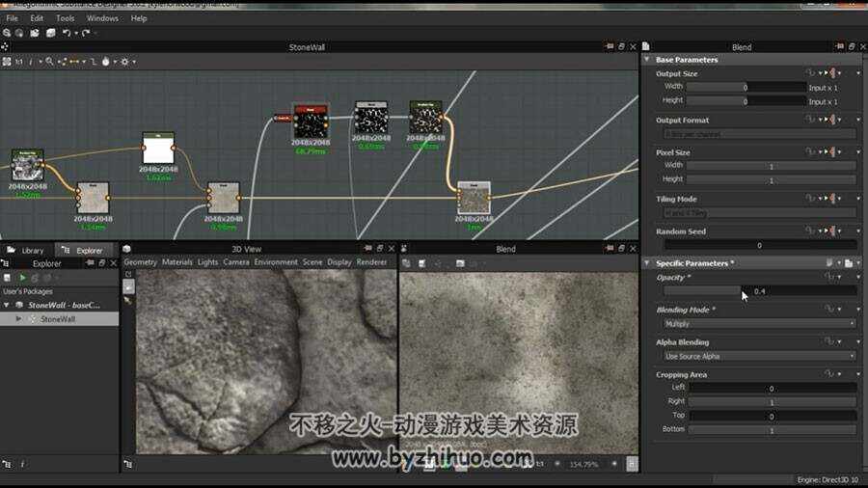
Task: Click the timing stopwatch icon in graph toolbar
Action: click(106, 62)
